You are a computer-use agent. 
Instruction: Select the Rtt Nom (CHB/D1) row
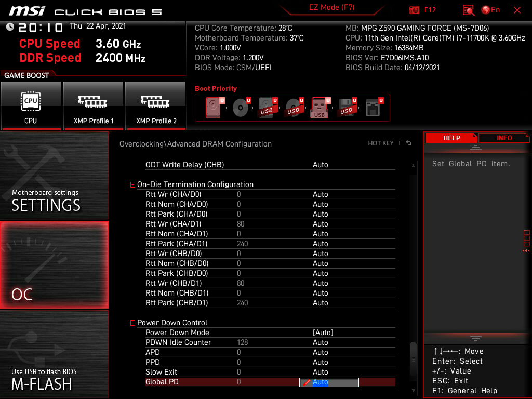270,293
